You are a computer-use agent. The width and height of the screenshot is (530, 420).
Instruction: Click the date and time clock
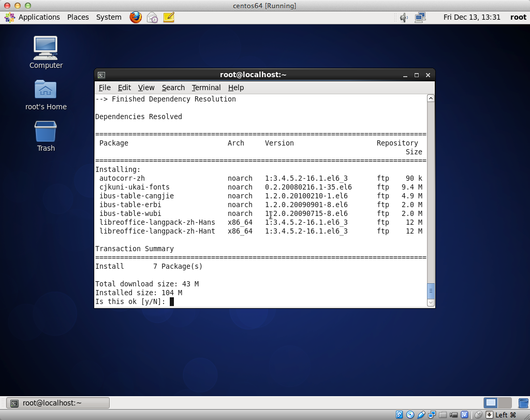tap(472, 17)
